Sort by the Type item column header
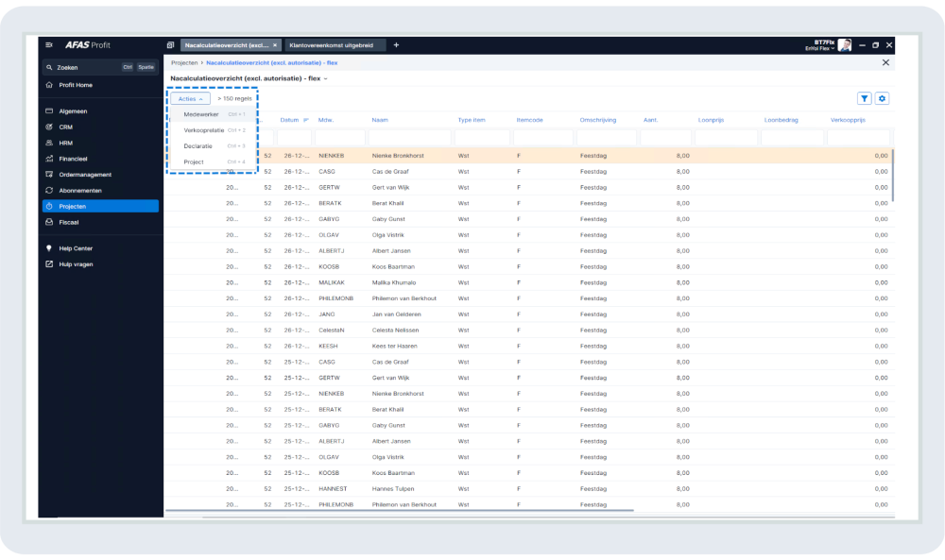This screenshot has height=560, width=945. pyautogui.click(x=472, y=121)
